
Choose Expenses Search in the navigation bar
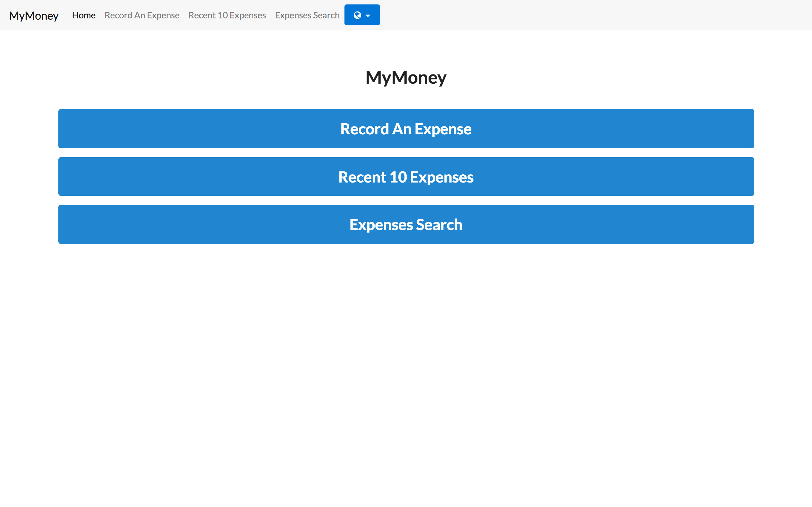click(307, 15)
